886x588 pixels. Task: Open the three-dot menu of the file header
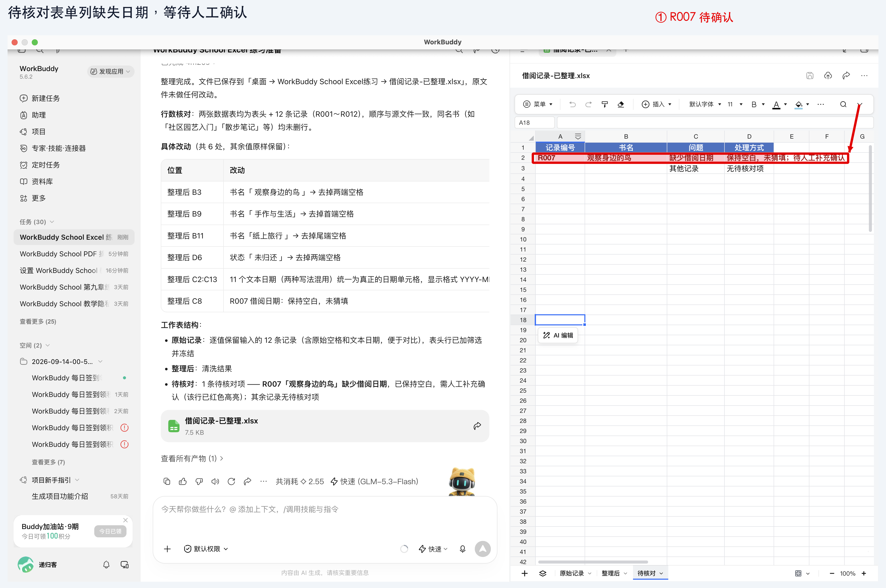tap(864, 76)
